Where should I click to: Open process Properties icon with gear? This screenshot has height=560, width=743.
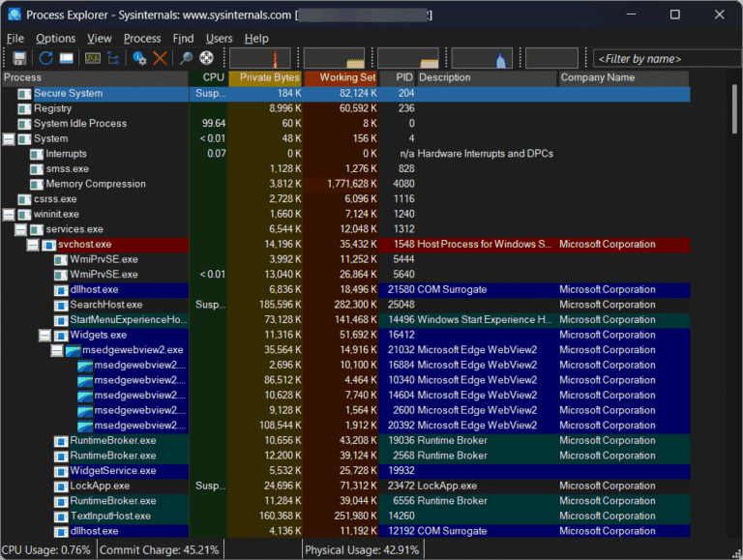tap(139, 58)
